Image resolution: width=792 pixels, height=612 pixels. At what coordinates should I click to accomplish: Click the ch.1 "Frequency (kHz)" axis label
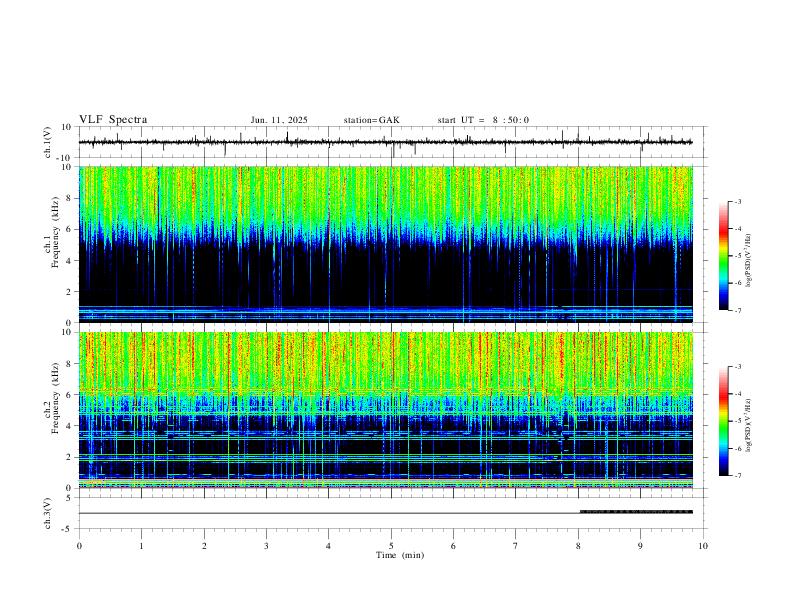pos(55,232)
